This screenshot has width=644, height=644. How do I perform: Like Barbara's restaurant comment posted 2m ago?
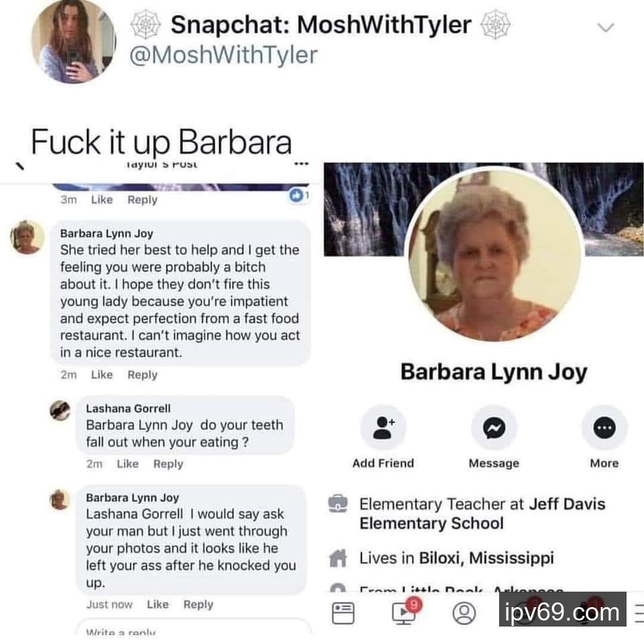click(102, 374)
